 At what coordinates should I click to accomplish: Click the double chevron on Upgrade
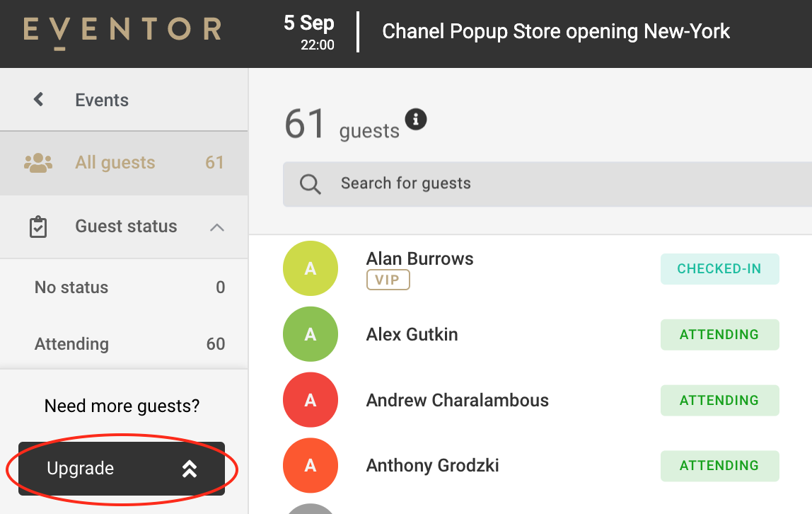pos(190,469)
